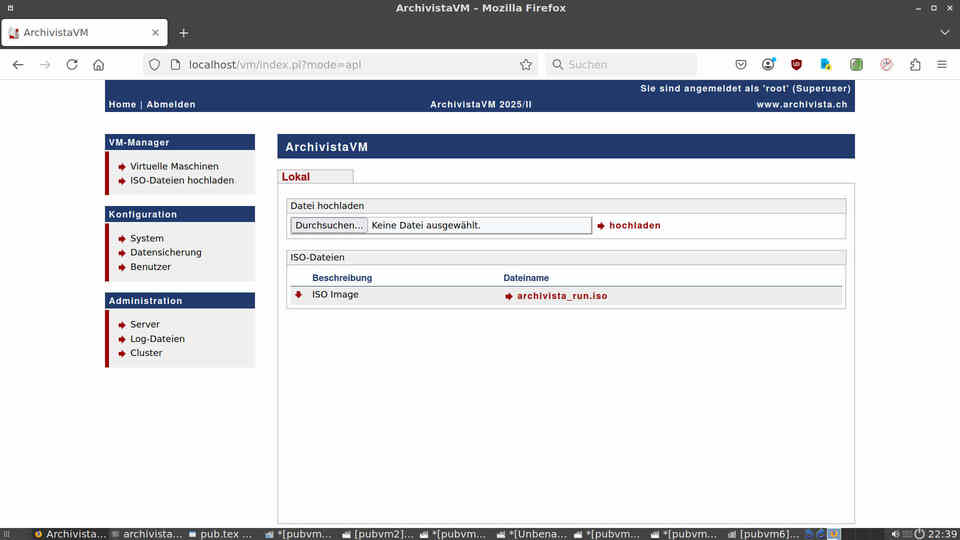This screenshot has height=540, width=960.
Task: Open the Firefox account icon
Action: coord(768,64)
